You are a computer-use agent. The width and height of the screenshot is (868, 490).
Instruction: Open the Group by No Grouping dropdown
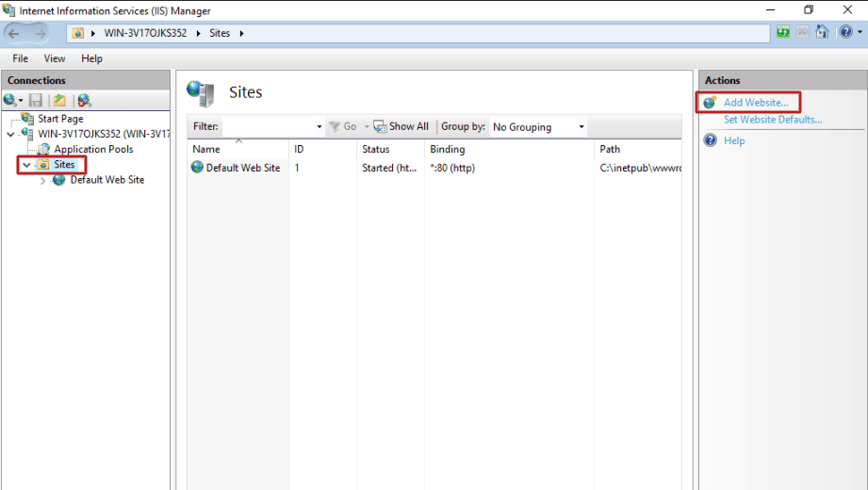click(538, 127)
